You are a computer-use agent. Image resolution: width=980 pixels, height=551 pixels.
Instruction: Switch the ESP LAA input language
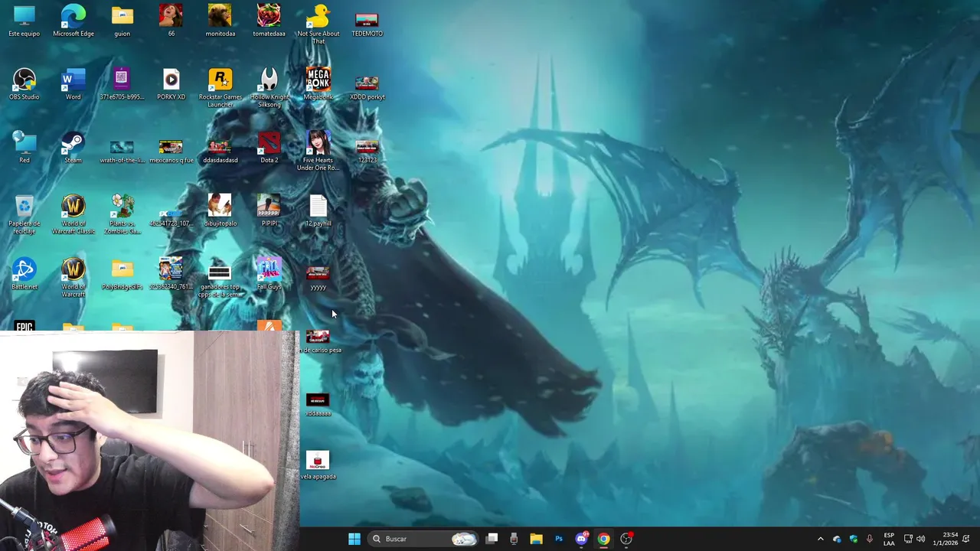pos(889,539)
